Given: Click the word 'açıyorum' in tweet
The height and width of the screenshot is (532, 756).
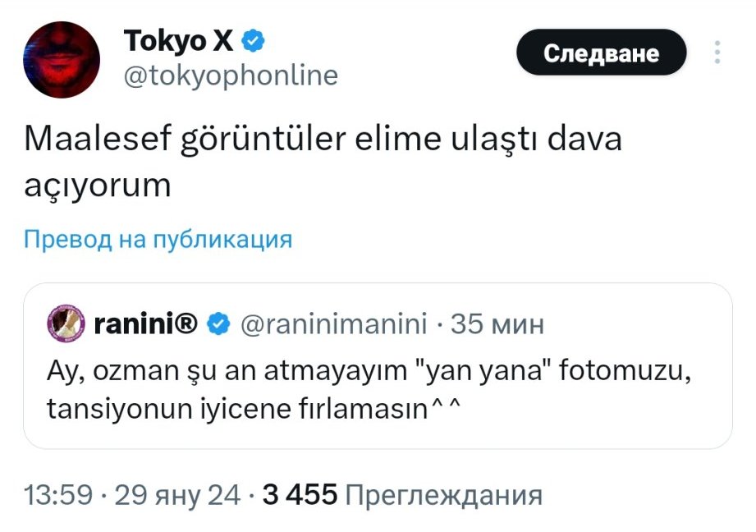Looking at the screenshot, I should pos(98,186).
